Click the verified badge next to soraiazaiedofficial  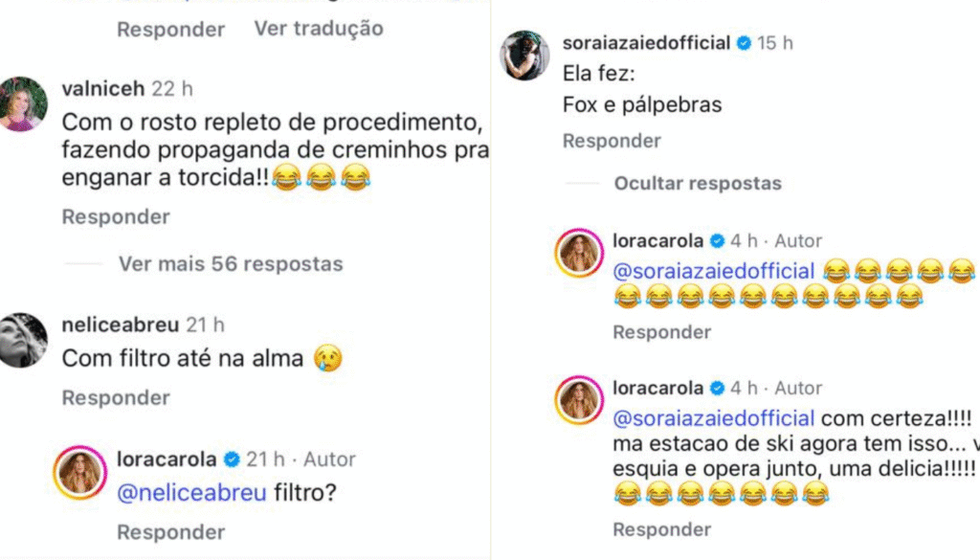(x=744, y=43)
